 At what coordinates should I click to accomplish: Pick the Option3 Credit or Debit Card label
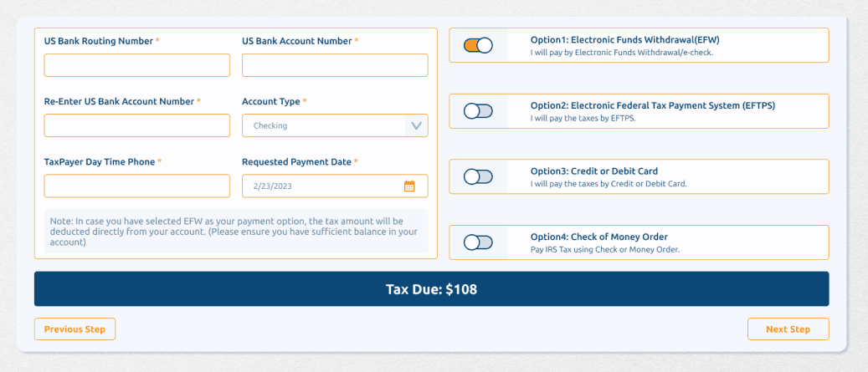(593, 171)
